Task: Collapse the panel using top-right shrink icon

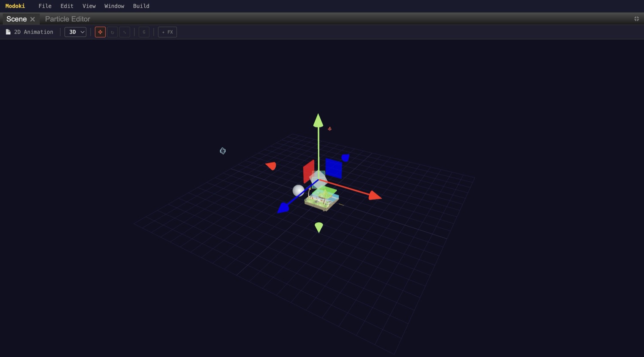Action: click(x=637, y=19)
